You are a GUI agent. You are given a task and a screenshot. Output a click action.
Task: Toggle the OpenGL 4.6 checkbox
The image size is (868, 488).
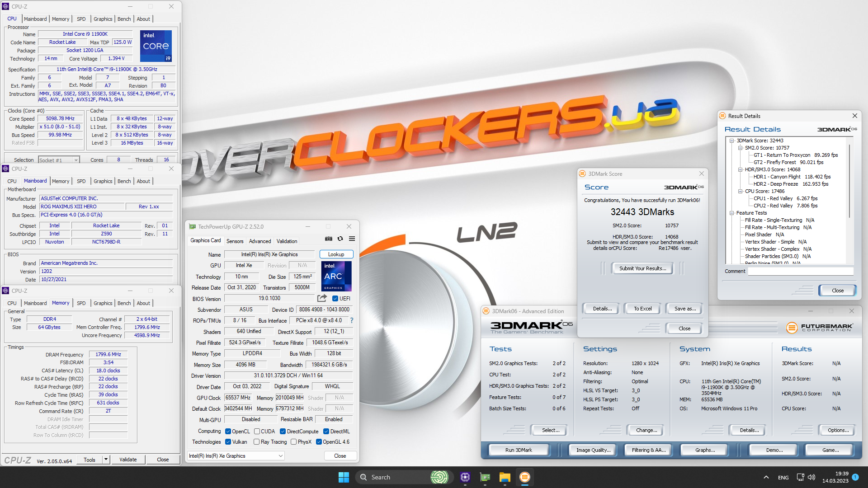(319, 442)
